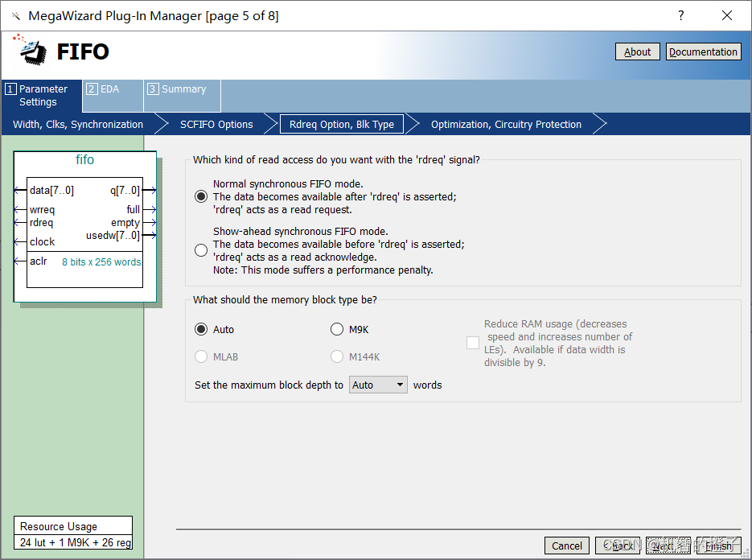752x560 pixels.
Task: Click the fifo block diagram title
Action: [85, 160]
